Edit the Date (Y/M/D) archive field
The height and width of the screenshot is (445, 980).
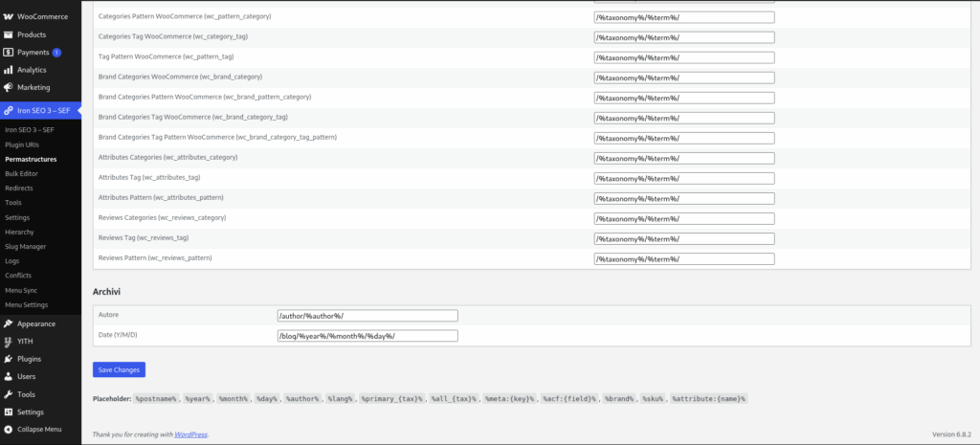[x=367, y=336]
